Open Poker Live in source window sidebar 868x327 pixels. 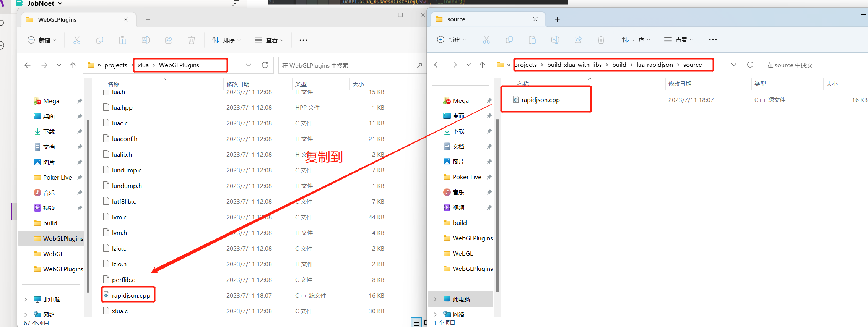(467, 177)
